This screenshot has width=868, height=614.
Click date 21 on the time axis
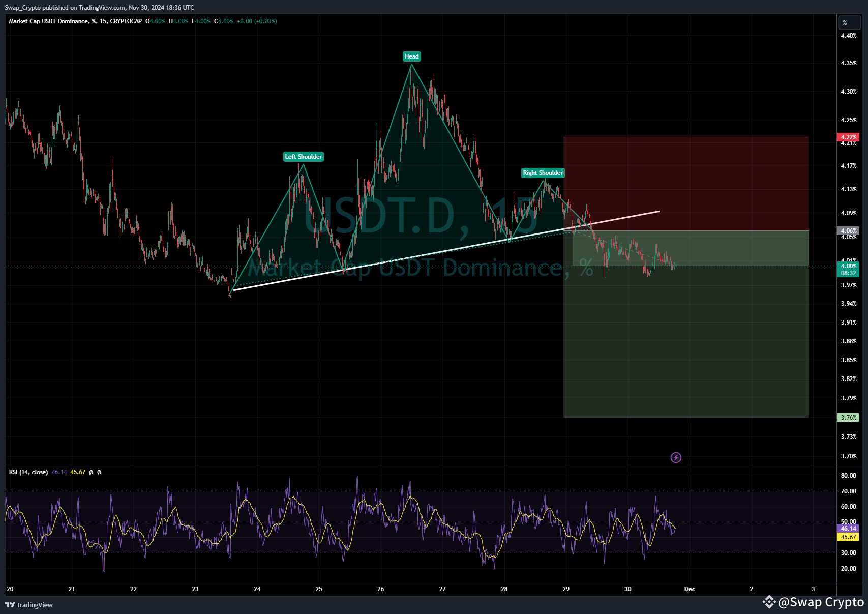coord(72,589)
